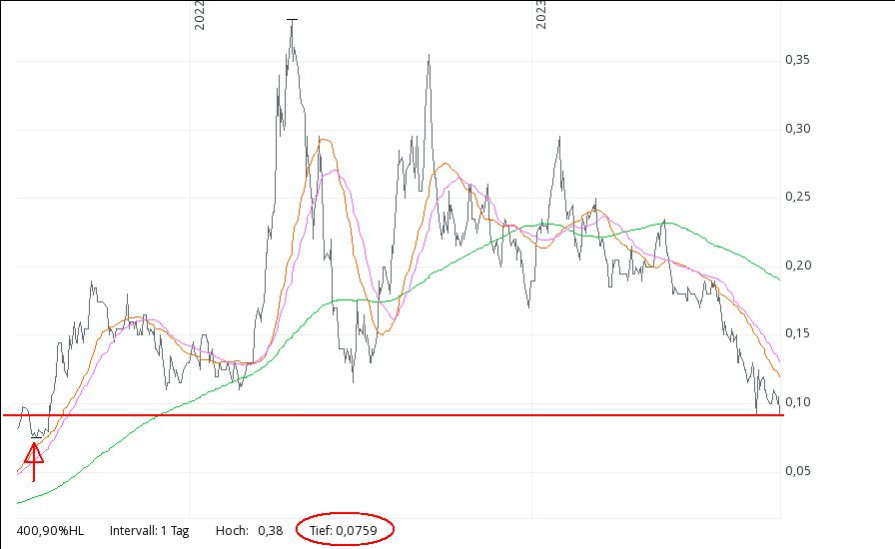Click the 0,30 price axis label
This screenshot has height=549, width=895.
pyautogui.click(x=797, y=128)
